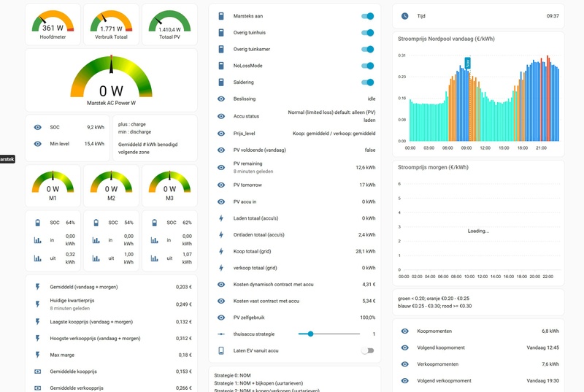The width and height of the screenshot is (584, 392).
Task: Open the Marstek AC Power W gauge
Action: click(112, 80)
